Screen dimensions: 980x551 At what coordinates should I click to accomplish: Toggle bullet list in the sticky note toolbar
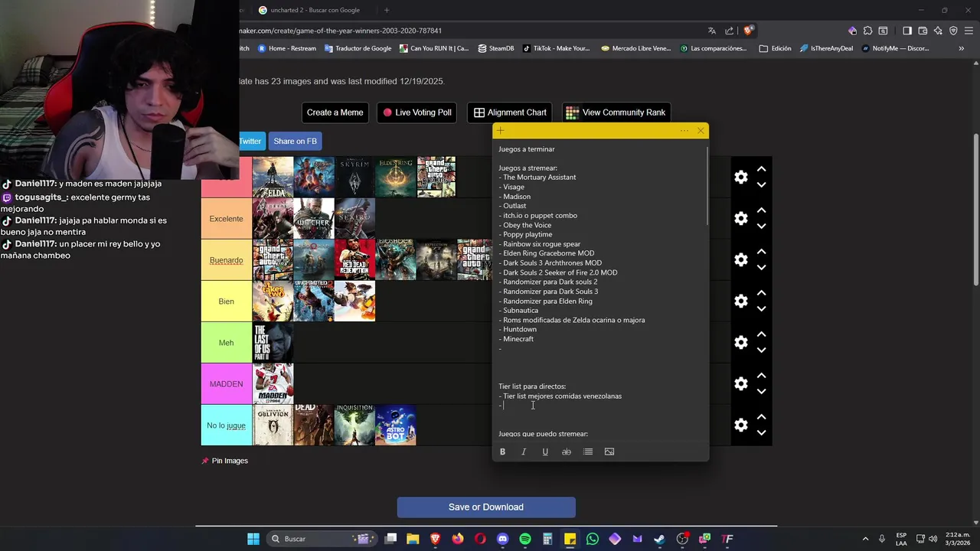(x=588, y=452)
